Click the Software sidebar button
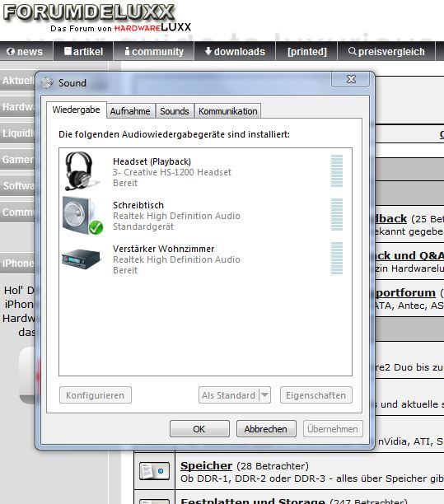 pyautogui.click(x=17, y=186)
